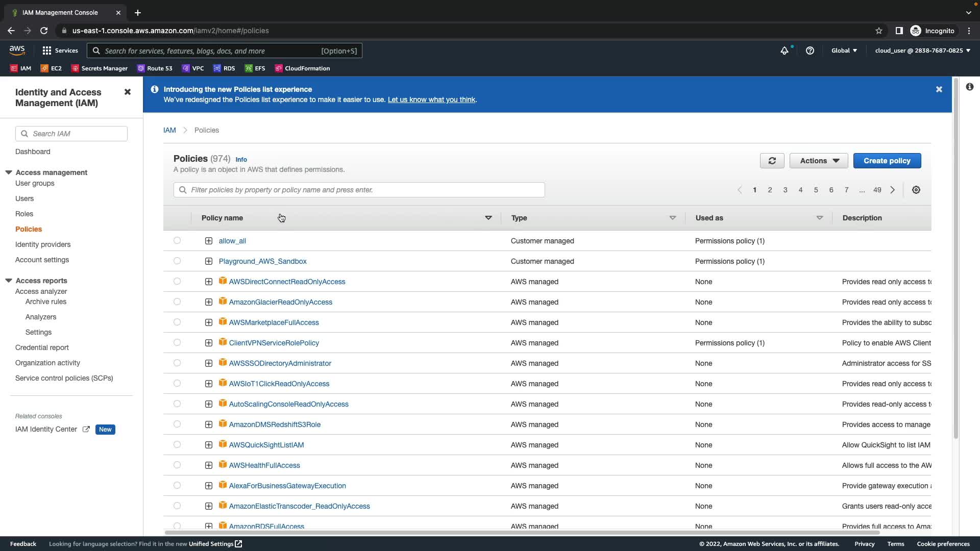Select radio button for Playground_AWS_Sandbox
Screen dimensions: 980x551
[x=177, y=261]
